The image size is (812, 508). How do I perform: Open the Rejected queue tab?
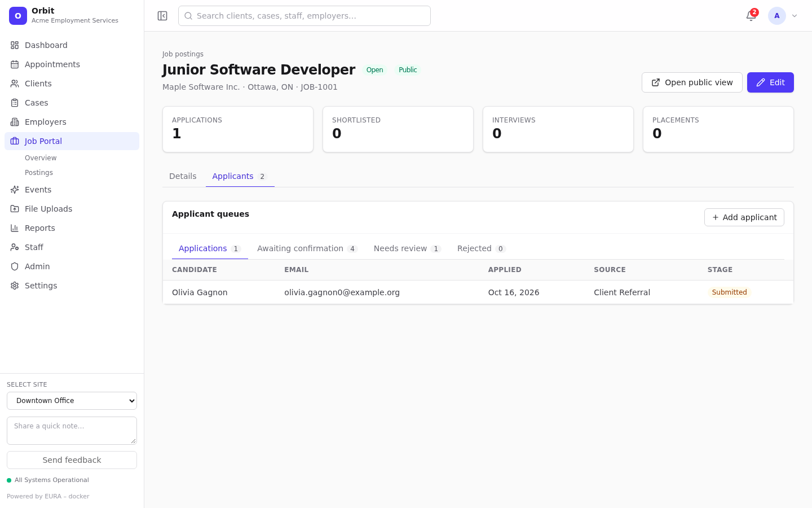click(482, 248)
